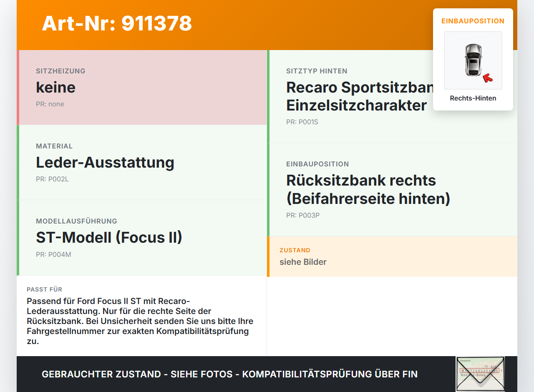Click the 'PR: P001S' code
The height and width of the screenshot is (392, 534).
(x=302, y=122)
